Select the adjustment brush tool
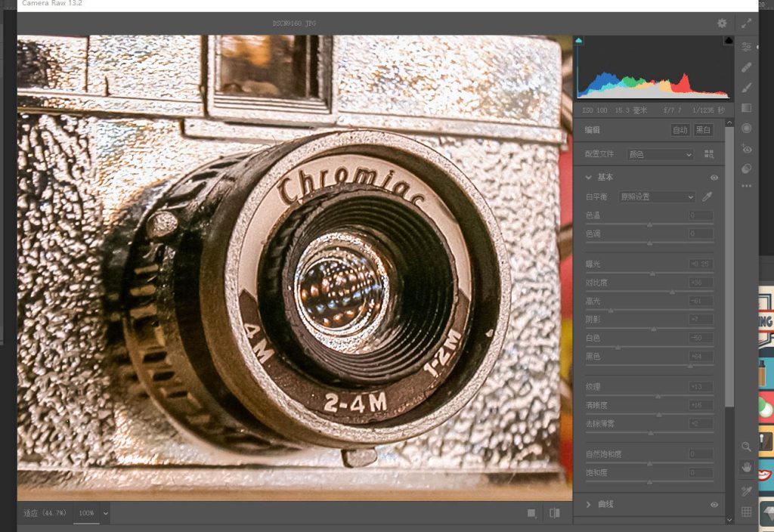This screenshot has width=774, height=532. pyautogui.click(x=747, y=87)
